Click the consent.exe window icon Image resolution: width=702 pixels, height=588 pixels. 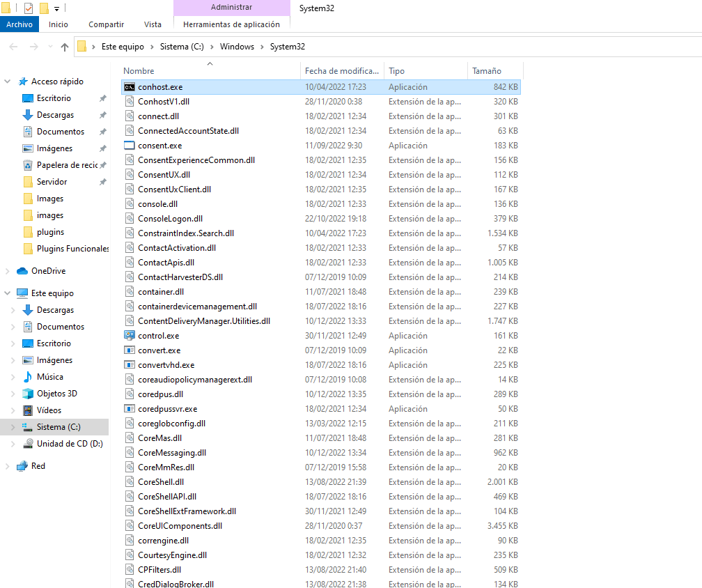(x=130, y=146)
